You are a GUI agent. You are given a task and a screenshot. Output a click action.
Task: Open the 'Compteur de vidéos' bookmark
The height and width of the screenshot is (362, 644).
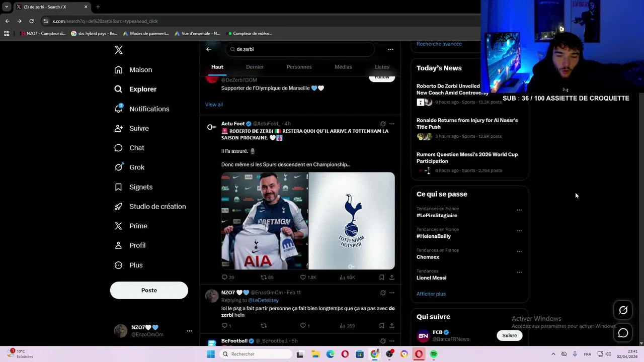(x=250, y=34)
